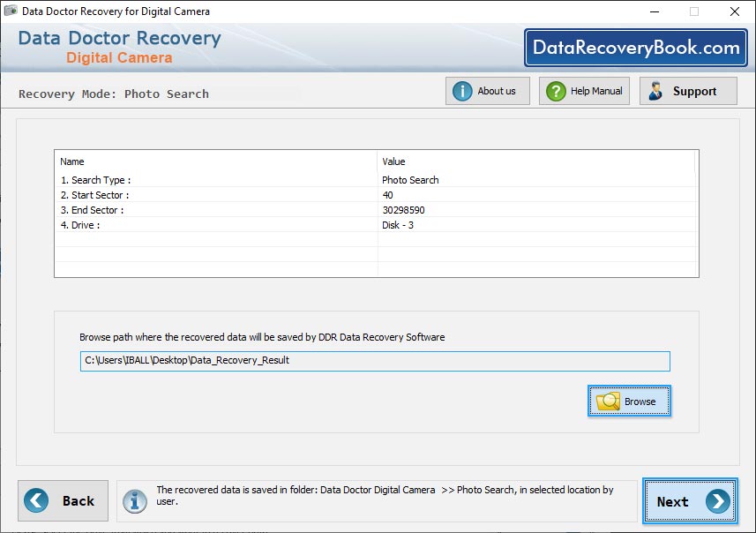This screenshot has height=533, width=756.
Task: Contact Support via the Support button
Action: pos(687,90)
